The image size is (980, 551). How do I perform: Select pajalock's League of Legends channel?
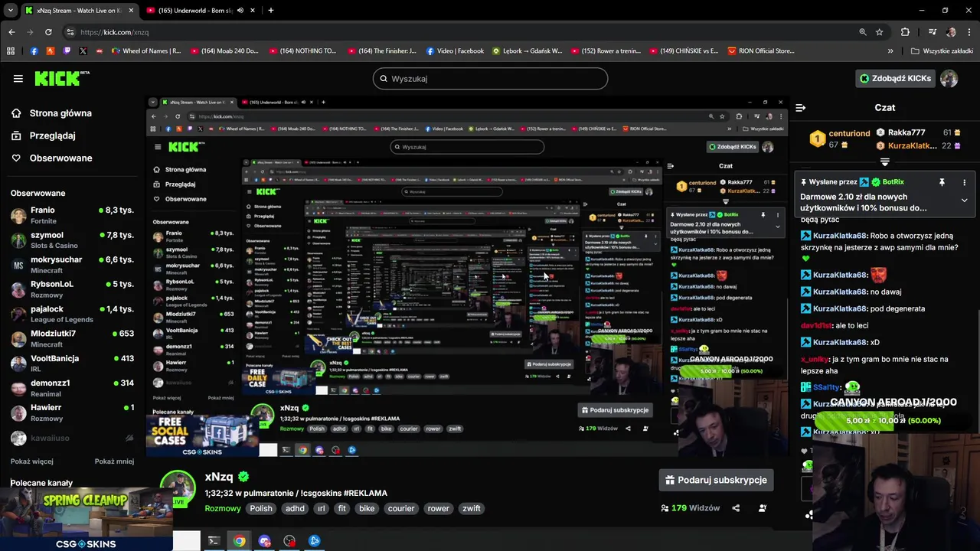tap(72, 314)
